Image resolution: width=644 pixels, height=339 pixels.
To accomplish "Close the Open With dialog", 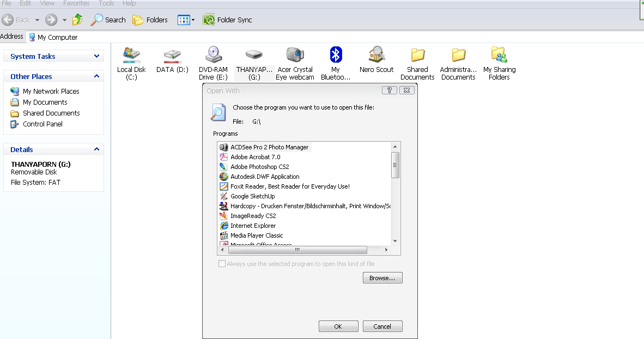I will click(x=406, y=90).
